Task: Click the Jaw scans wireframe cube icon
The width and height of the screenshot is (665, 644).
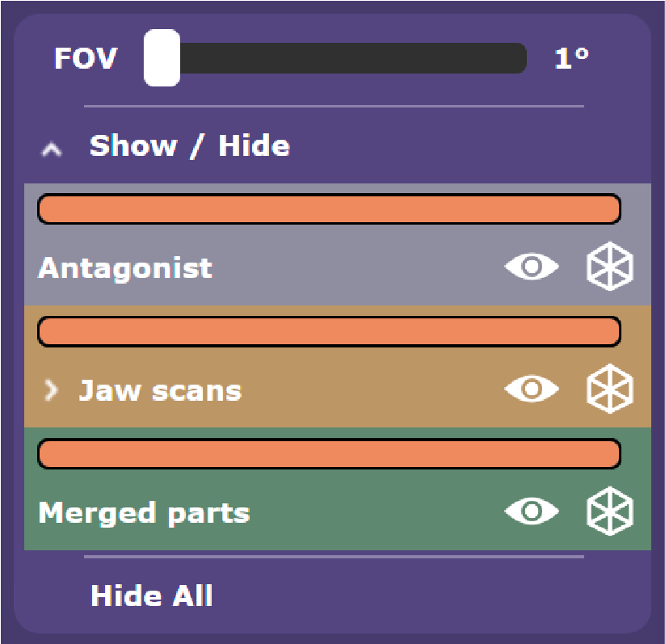Action: [609, 389]
